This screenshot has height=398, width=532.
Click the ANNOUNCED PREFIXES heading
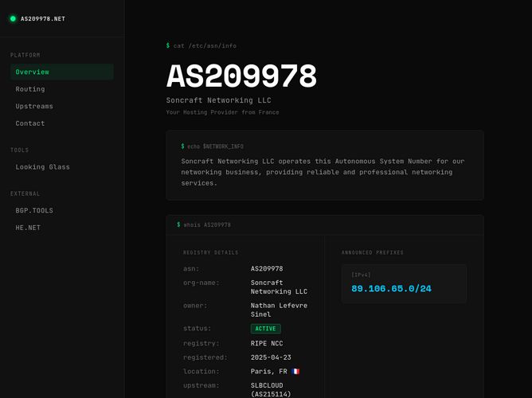pyautogui.click(x=373, y=252)
